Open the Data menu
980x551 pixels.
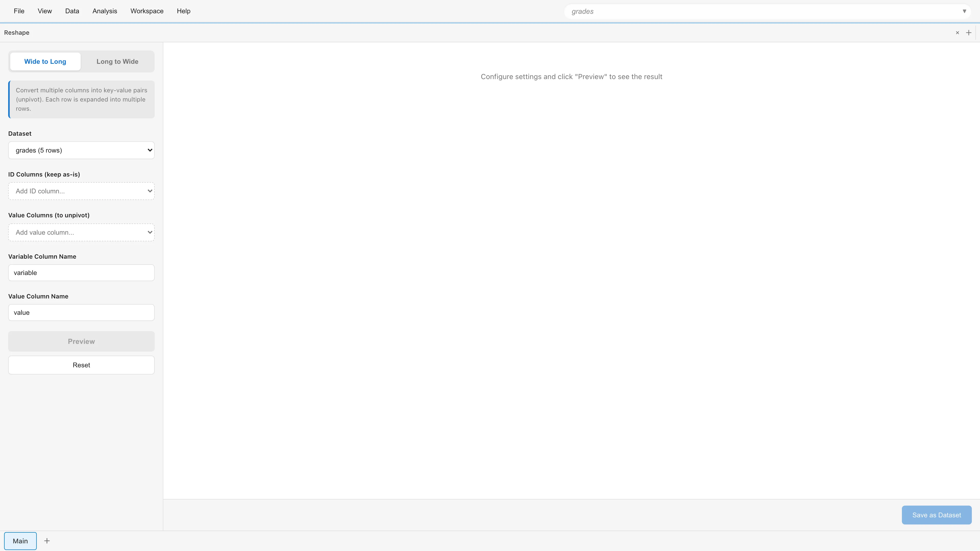click(x=72, y=11)
